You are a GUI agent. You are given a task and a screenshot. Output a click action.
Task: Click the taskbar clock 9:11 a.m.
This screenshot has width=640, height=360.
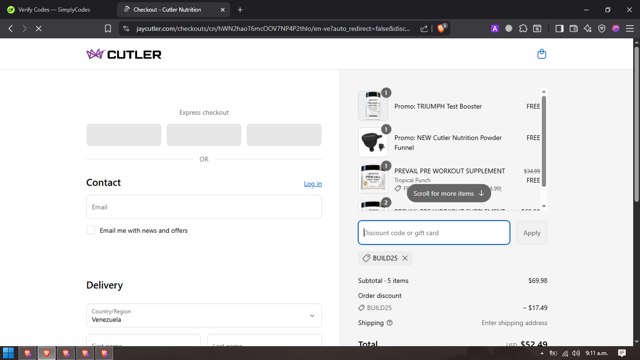[x=597, y=353]
